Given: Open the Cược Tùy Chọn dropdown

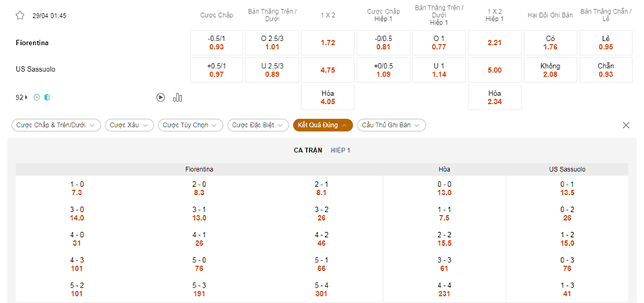Looking at the screenshot, I should 191,126.
